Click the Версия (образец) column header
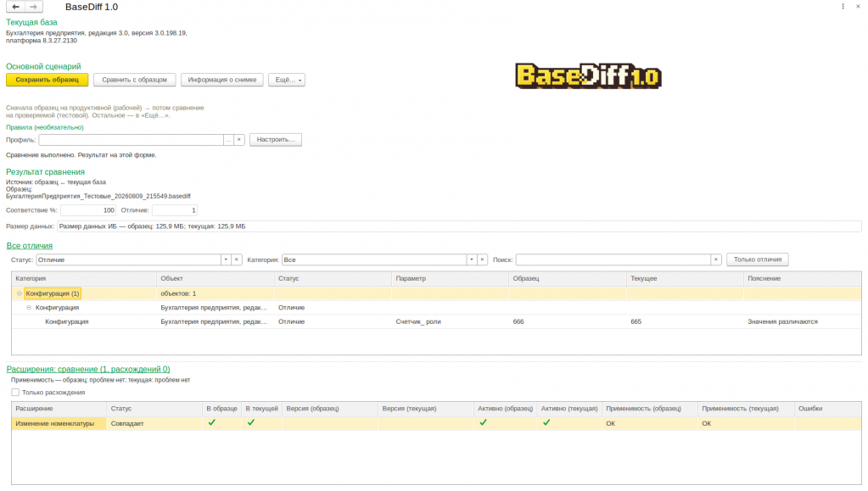The image size is (868, 491). (330, 409)
